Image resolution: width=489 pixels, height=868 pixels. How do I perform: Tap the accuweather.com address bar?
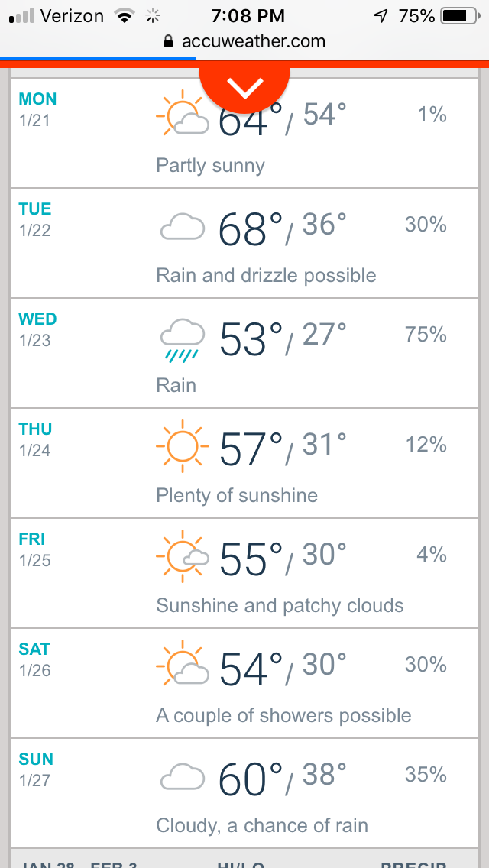tap(253, 41)
